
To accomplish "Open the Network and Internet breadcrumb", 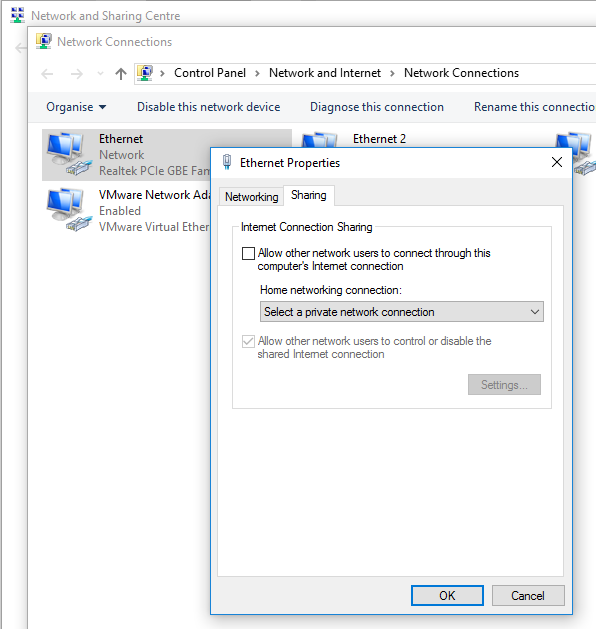I will (325, 73).
